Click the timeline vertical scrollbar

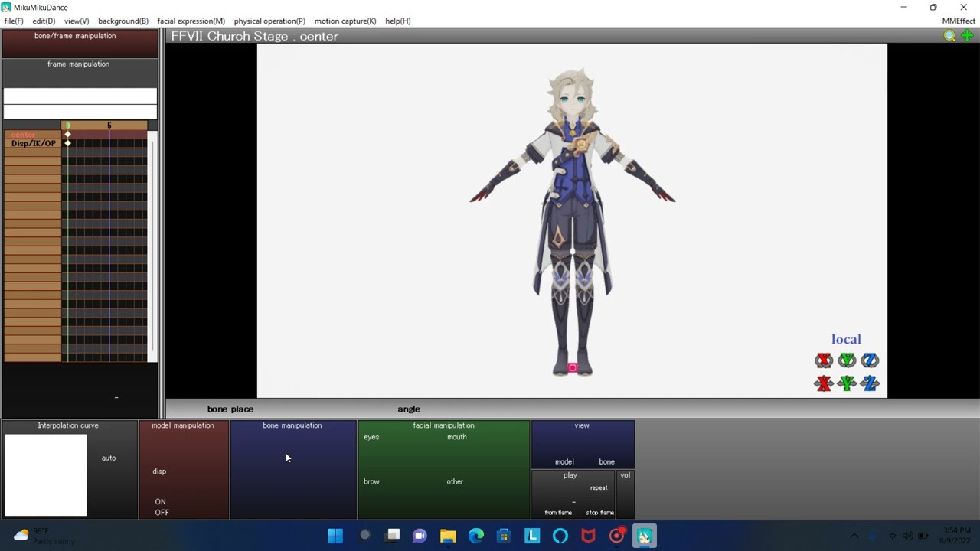152,246
